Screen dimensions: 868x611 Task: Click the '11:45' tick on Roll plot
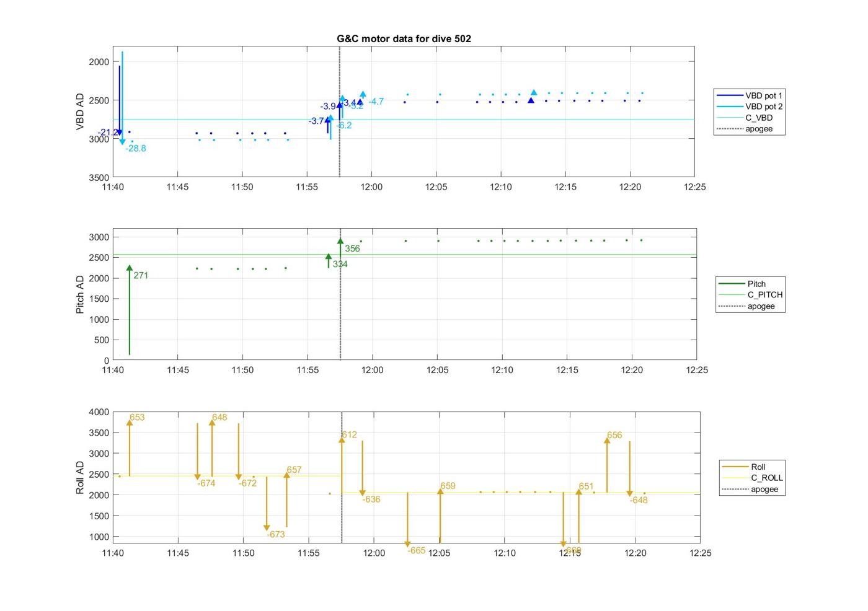point(178,553)
